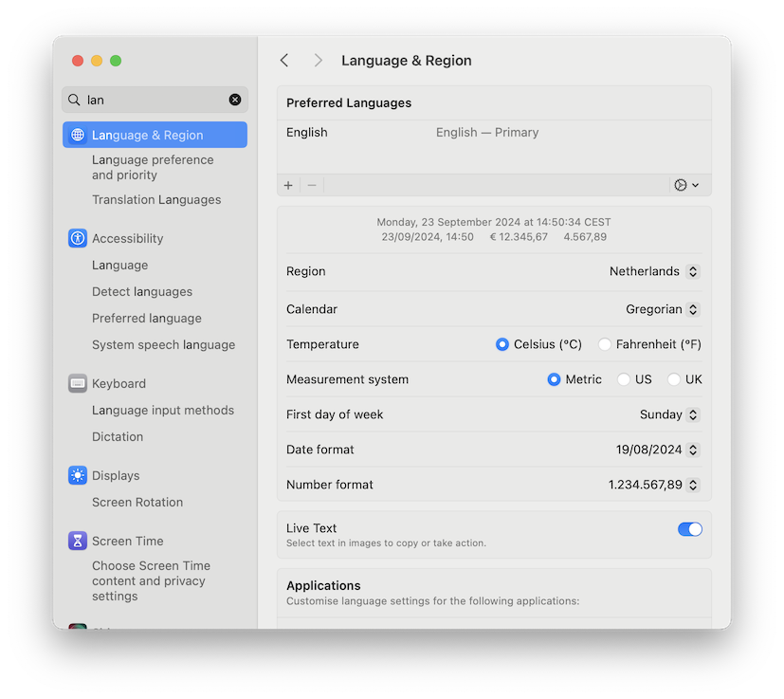This screenshot has height=699, width=784.
Task: Open Choose Screen Time content and privacy settings
Action: (x=151, y=580)
